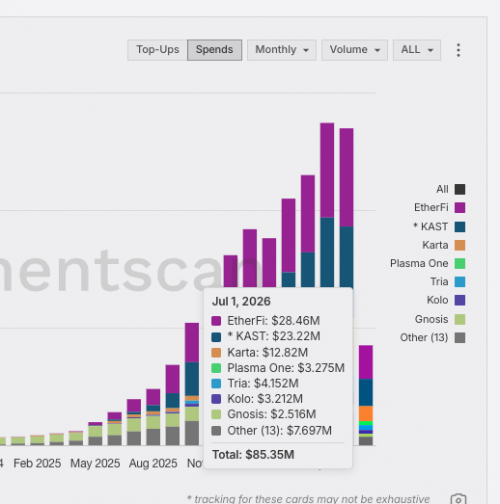
Task: Click the Kolo legend color square
Action: 460,300
